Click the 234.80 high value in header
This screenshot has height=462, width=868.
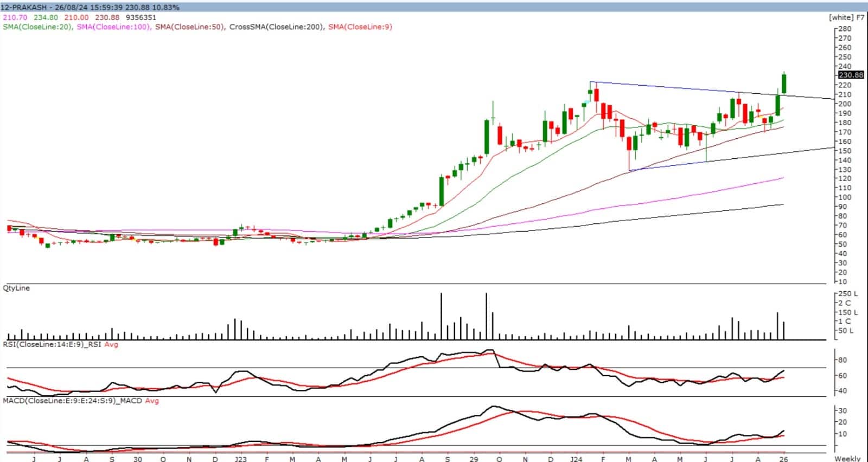46,17
